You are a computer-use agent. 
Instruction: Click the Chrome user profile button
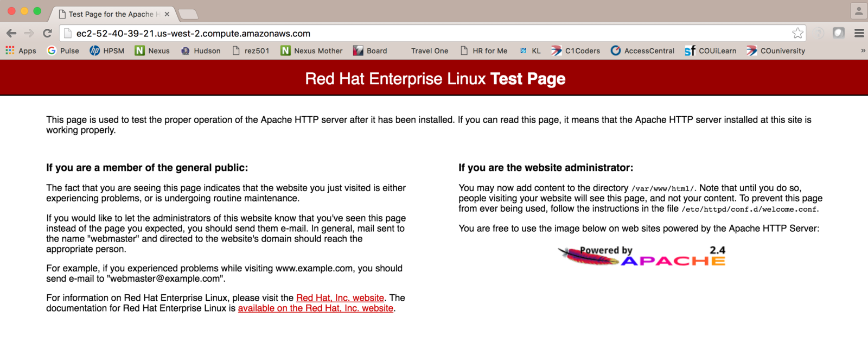point(858,10)
